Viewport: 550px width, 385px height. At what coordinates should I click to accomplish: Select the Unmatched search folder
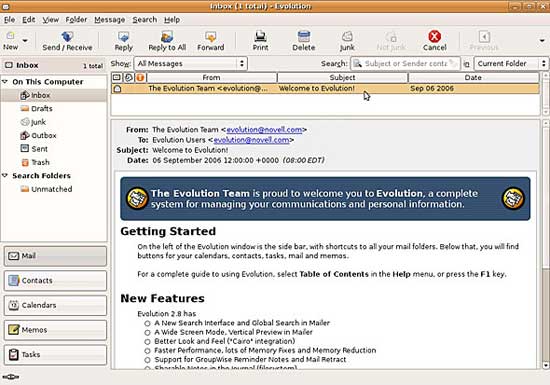46,189
